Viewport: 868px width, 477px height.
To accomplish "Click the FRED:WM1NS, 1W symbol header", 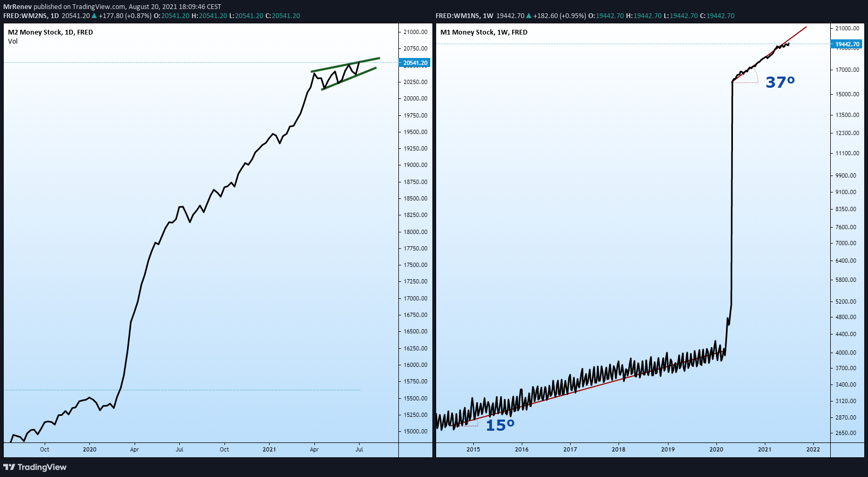I will (464, 16).
